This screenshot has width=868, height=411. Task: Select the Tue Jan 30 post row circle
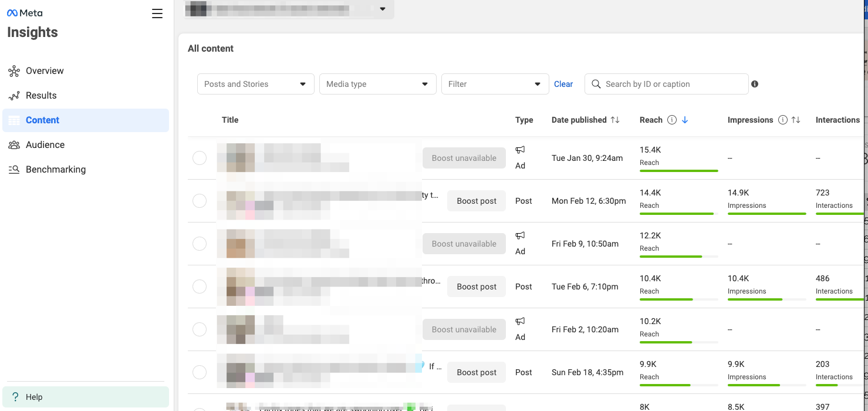[200, 157]
